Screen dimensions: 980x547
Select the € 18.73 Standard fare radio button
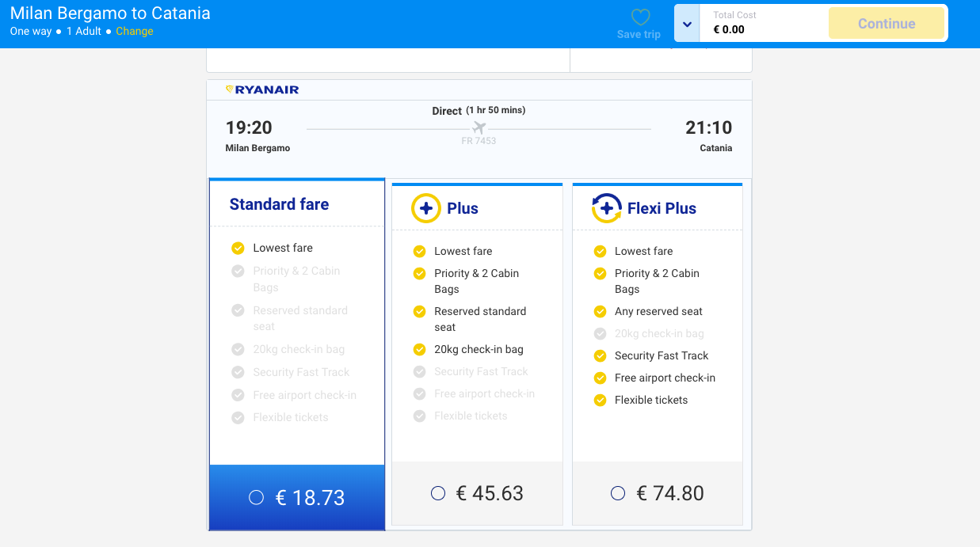pos(256,497)
